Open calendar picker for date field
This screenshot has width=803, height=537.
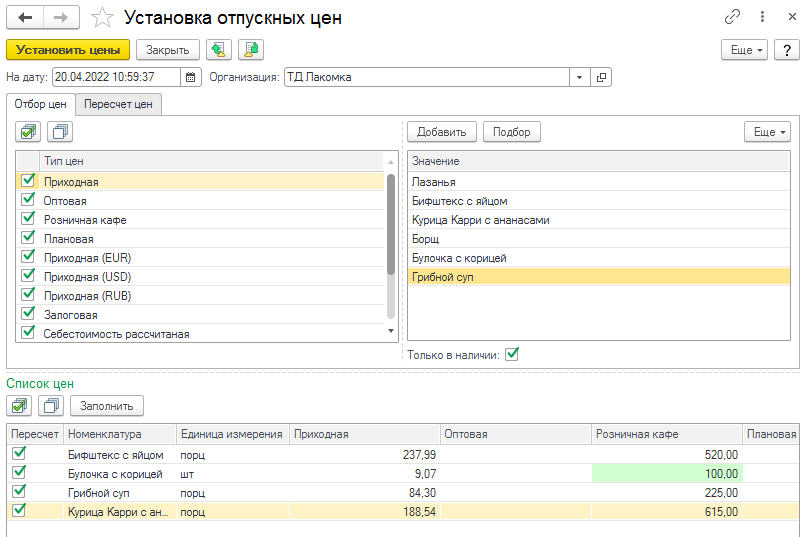pos(192,77)
